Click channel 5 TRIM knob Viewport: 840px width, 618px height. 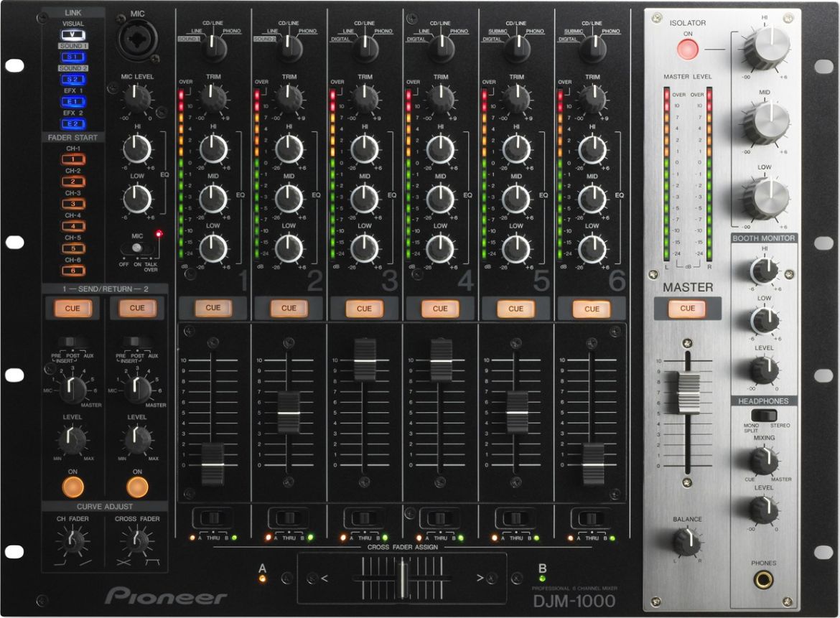(x=517, y=98)
